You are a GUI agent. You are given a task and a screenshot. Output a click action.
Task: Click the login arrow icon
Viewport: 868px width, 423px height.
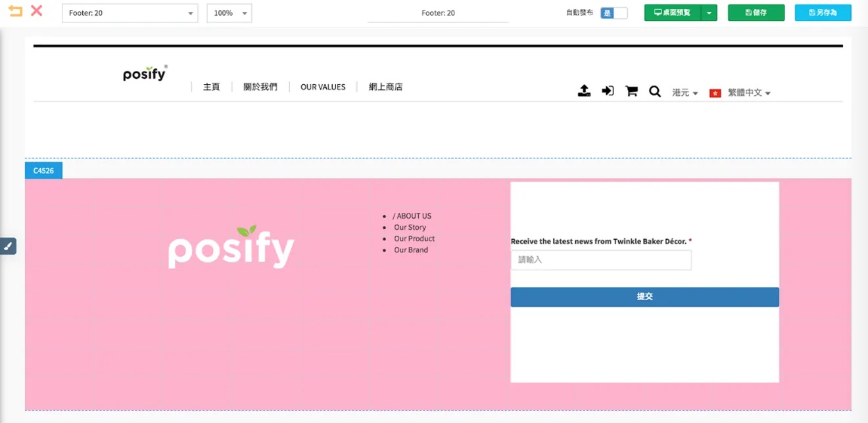608,91
